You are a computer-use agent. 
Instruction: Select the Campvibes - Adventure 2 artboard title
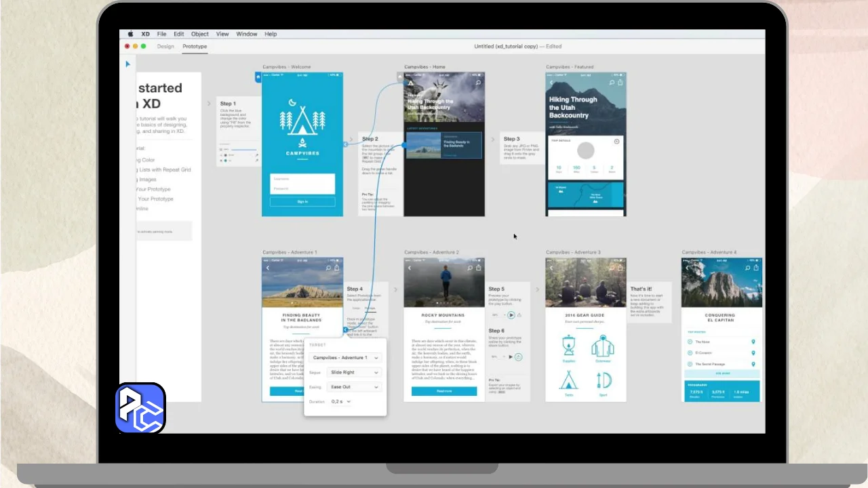pos(431,252)
